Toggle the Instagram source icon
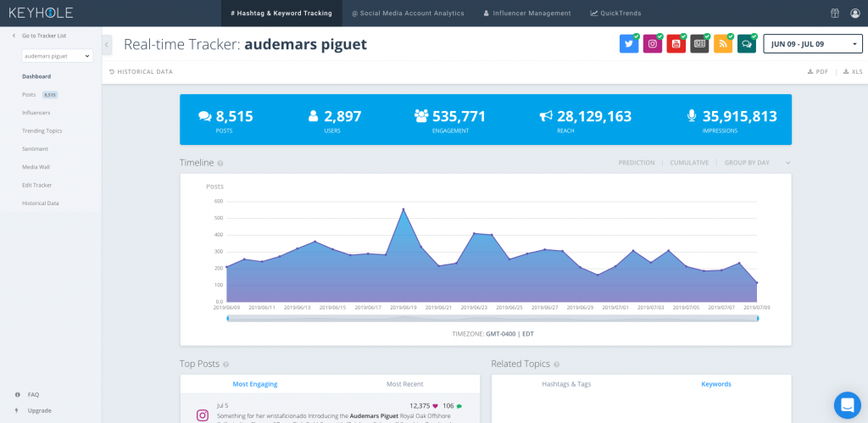Image resolution: width=868 pixels, height=423 pixels. [x=653, y=44]
